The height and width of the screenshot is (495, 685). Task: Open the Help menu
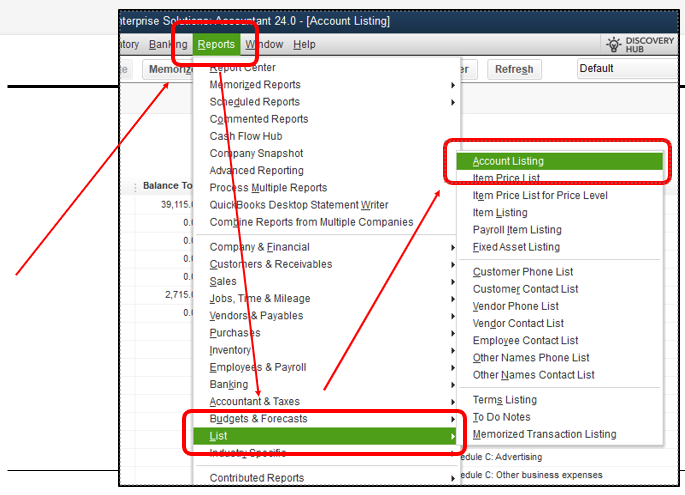click(304, 45)
